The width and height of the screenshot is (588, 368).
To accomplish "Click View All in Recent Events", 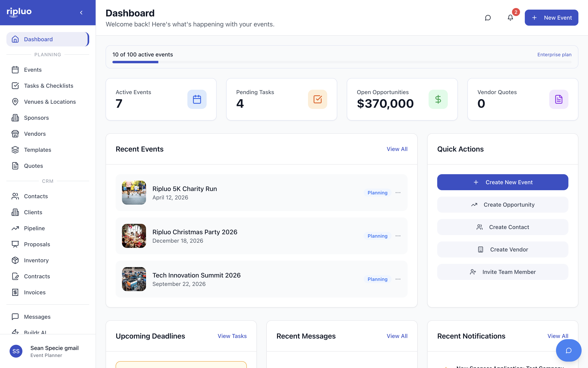I will click(397, 149).
